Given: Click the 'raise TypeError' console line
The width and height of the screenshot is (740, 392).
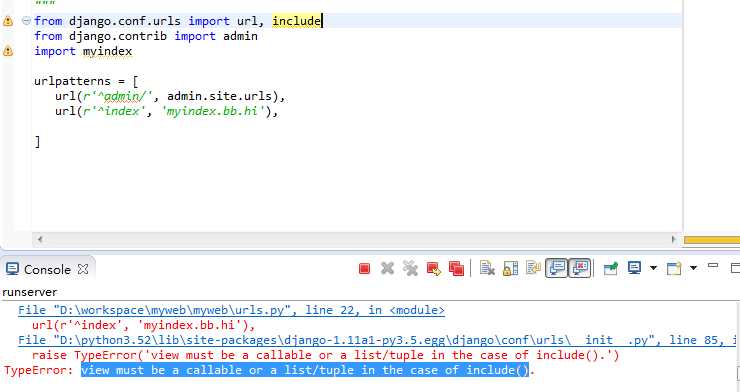Looking at the screenshot, I should [x=326, y=355].
